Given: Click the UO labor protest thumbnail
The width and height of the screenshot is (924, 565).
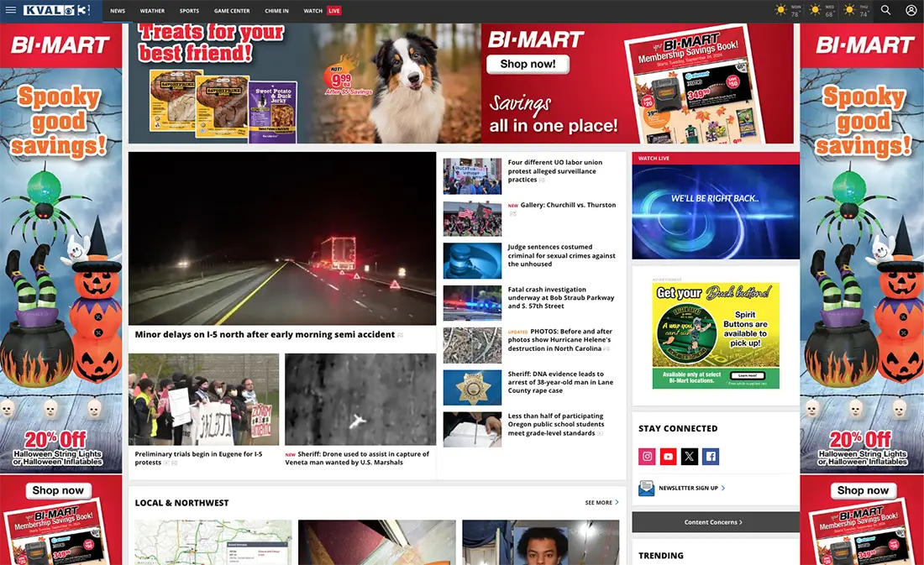Looking at the screenshot, I should 472,176.
